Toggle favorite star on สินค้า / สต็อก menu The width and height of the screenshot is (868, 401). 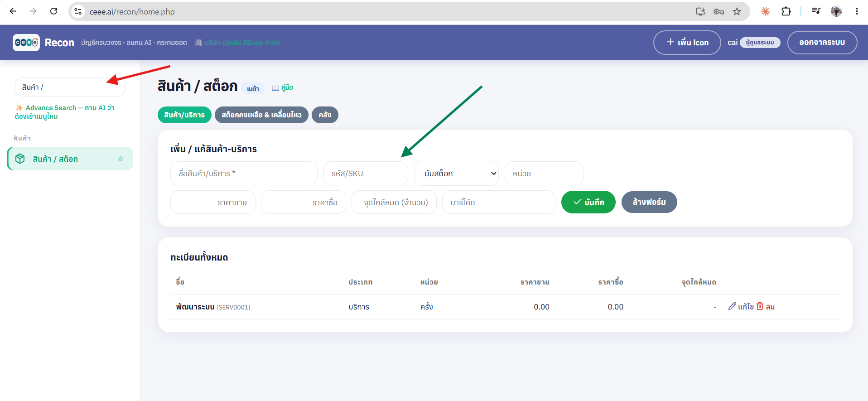click(x=120, y=159)
